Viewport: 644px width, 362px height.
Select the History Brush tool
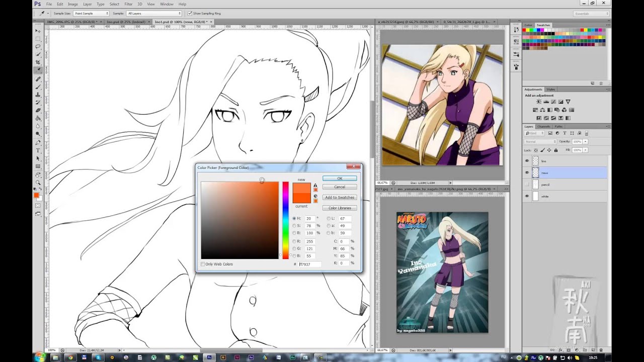tap(38, 103)
